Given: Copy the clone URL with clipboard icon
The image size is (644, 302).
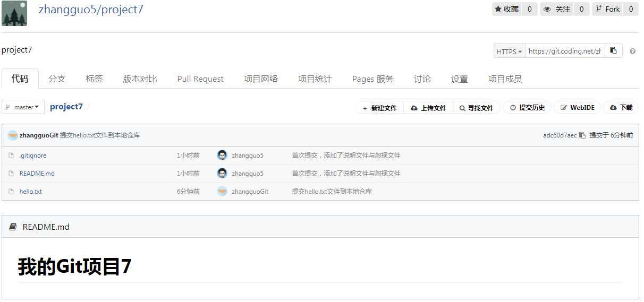Looking at the screenshot, I should click(614, 51).
